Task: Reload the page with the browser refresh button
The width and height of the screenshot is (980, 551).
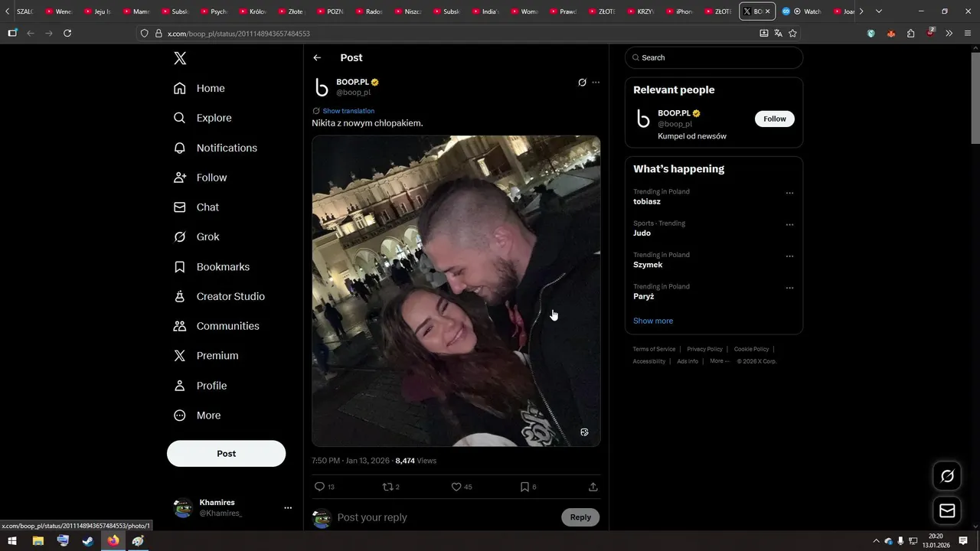Action: click(67, 33)
